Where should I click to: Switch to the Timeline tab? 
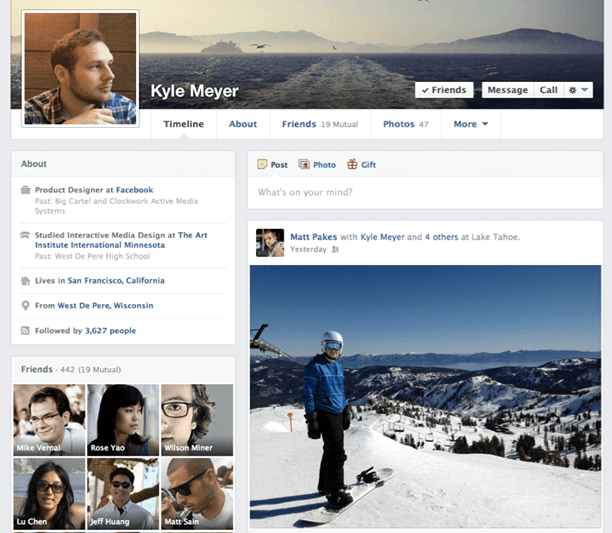(183, 124)
